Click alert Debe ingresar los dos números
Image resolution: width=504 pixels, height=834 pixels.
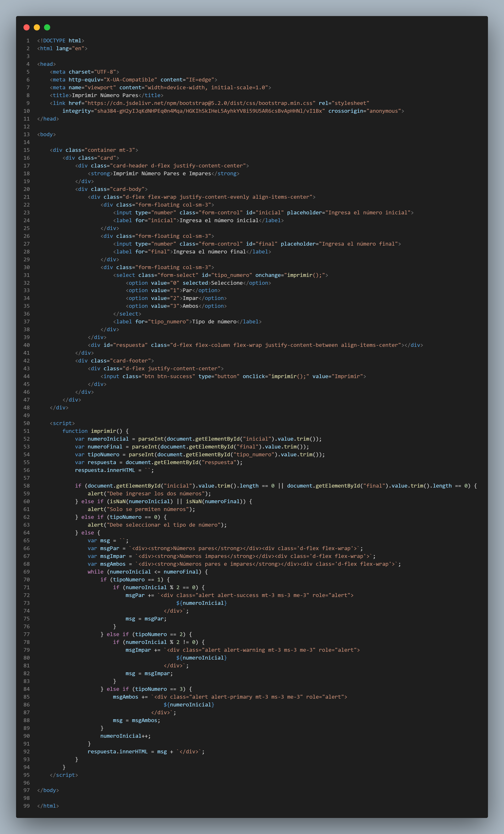[149, 494]
